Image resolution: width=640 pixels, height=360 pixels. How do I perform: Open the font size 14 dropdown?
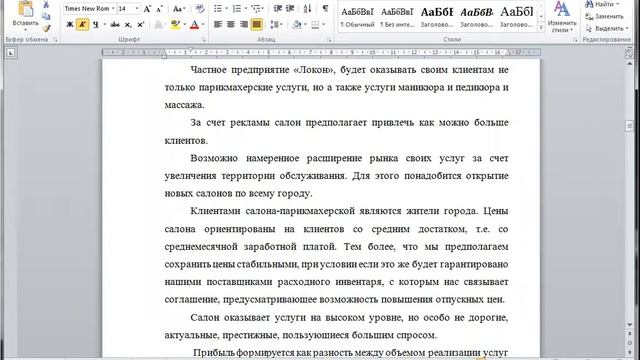click(x=137, y=9)
